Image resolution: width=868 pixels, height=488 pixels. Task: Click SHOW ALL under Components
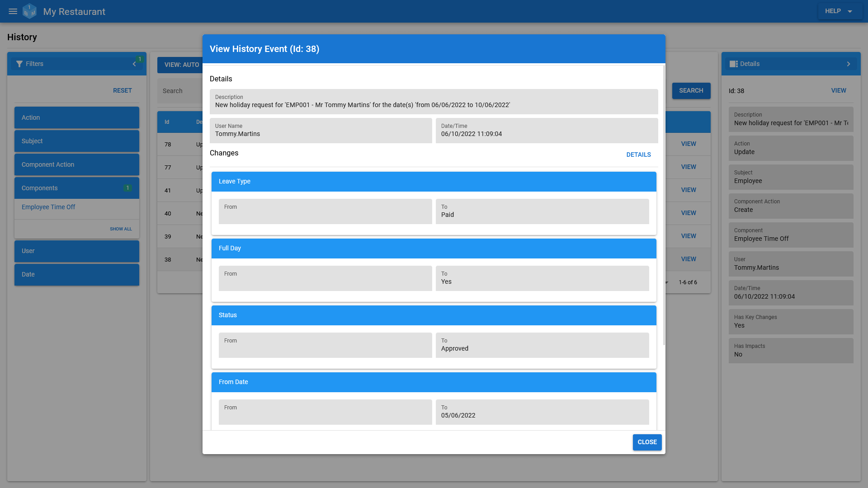121,229
